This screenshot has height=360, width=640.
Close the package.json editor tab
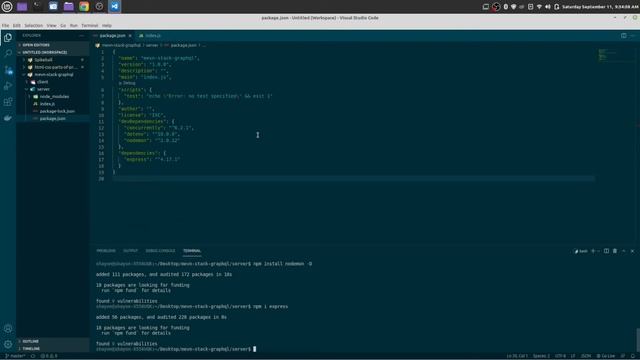[x=130, y=36]
